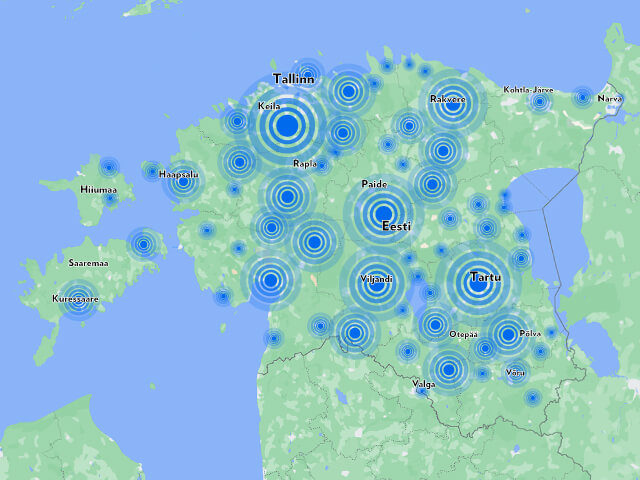Viewport: 640px width, 480px height.
Task: Select the Viljandi label
Action: [x=376, y=279]
